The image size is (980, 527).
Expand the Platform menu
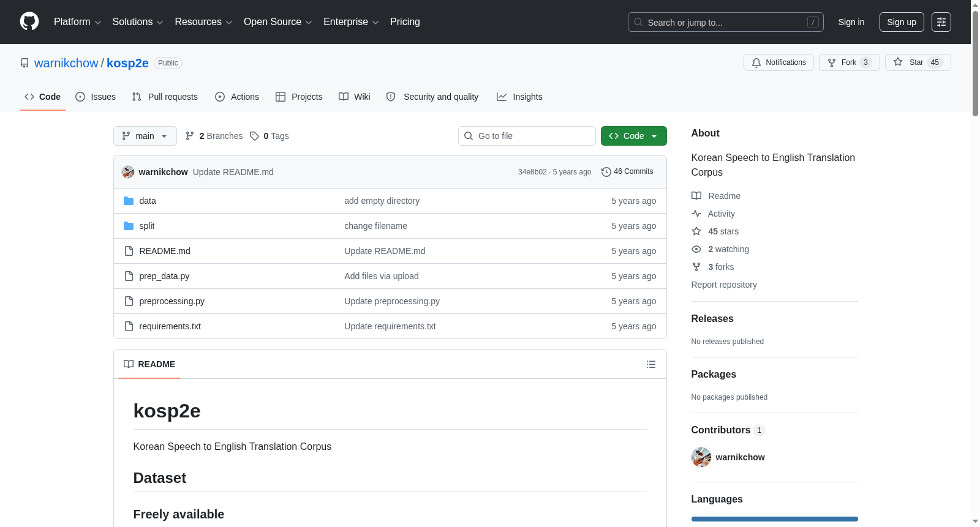tap(78, 22)
